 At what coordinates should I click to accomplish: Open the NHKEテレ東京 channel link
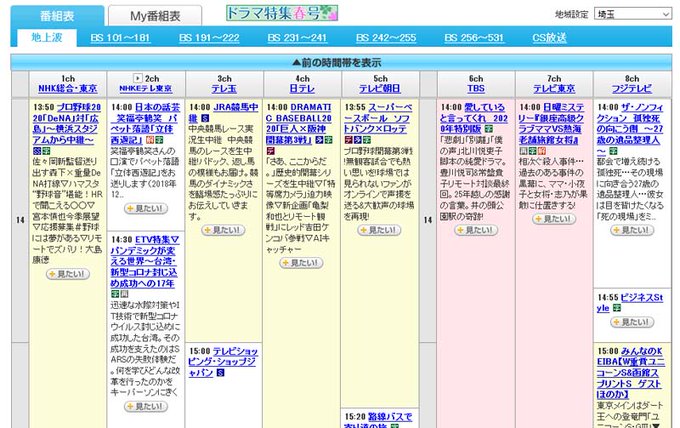tap(146, 88)
